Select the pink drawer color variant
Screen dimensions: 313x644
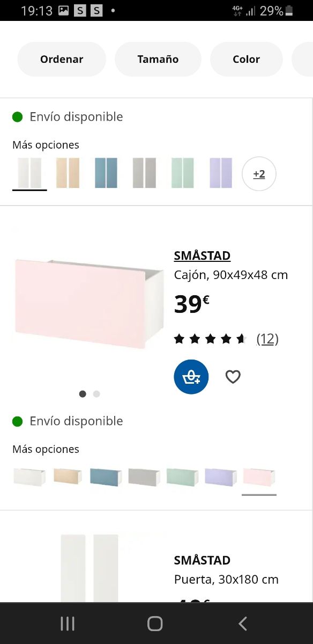tap(259, 477)
